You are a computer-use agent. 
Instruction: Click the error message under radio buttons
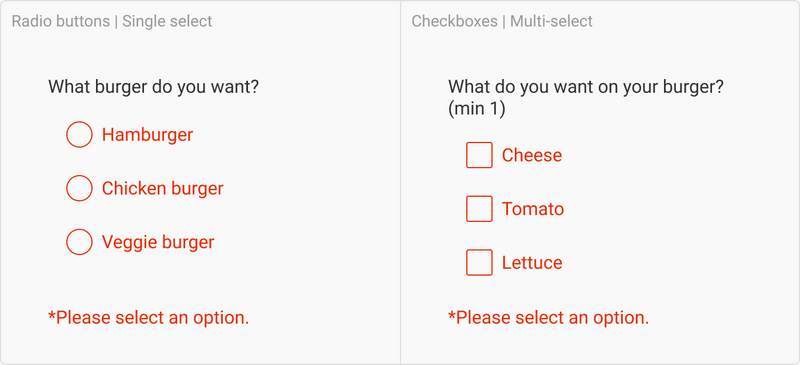(148, 318)
